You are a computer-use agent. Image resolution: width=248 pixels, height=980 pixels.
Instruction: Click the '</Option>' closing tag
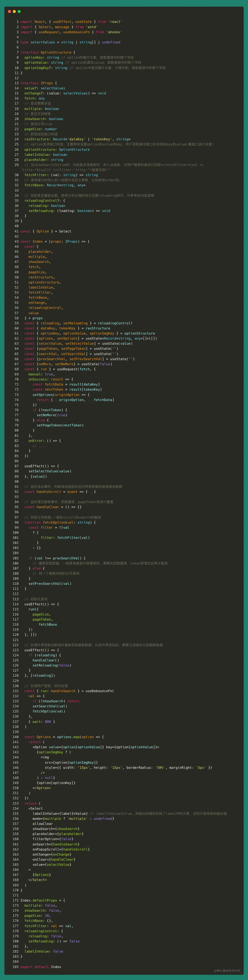(x=41, y=788)
